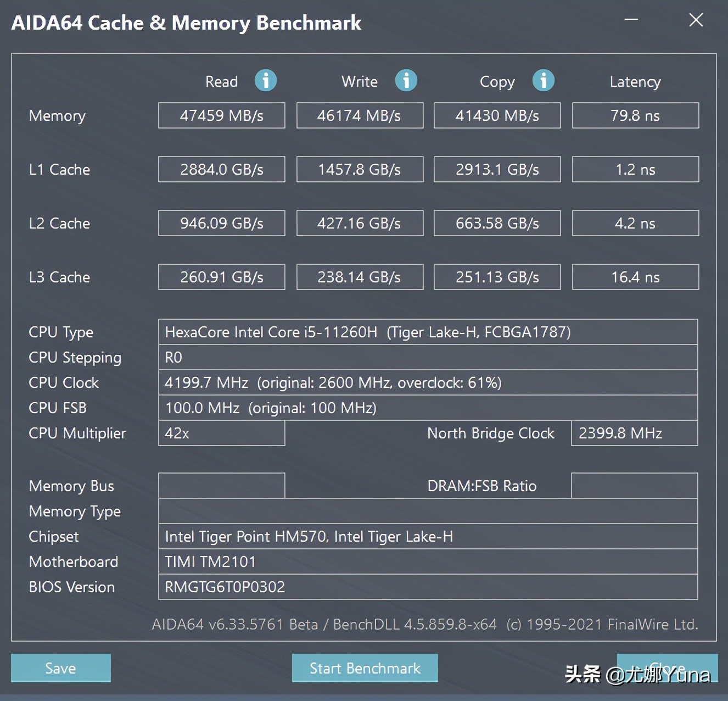Click the Read info icon
Viewport: 728px width, 701px height.
point(266,81)
